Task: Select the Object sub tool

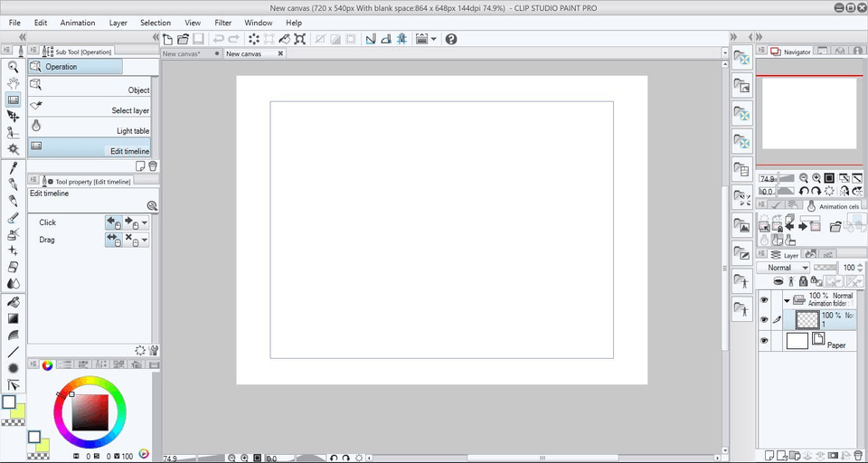Action: [90, 90]
